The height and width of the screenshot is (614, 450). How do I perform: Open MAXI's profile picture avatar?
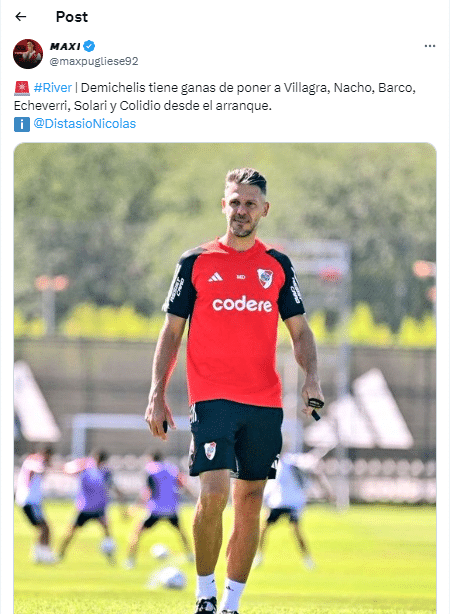click(x=28, y=54)
